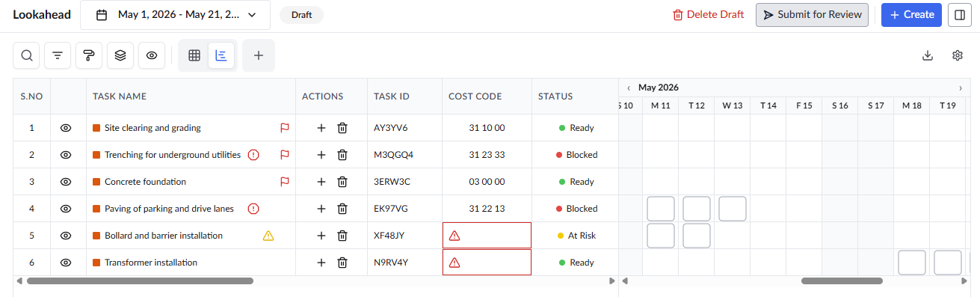Click the alert circle icon on Trenching row
This screenshot has height=297, width=980.
(x=253, y=155)
